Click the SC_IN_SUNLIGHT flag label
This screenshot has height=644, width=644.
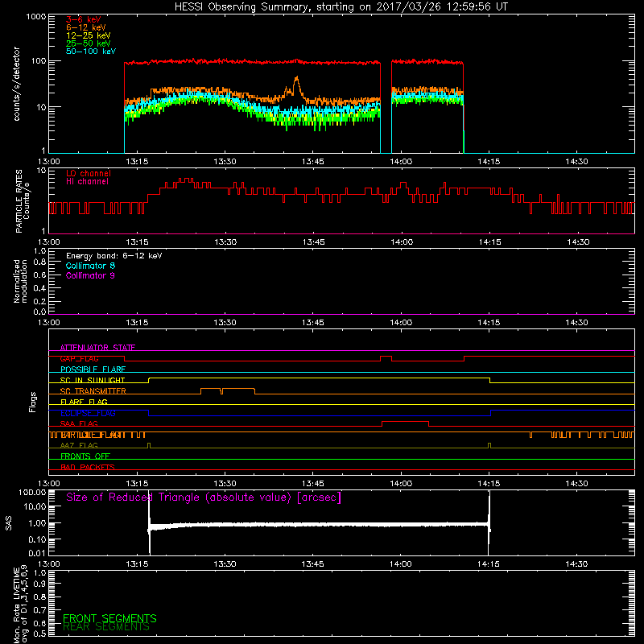pyautogui.click(x=93, y=380)
